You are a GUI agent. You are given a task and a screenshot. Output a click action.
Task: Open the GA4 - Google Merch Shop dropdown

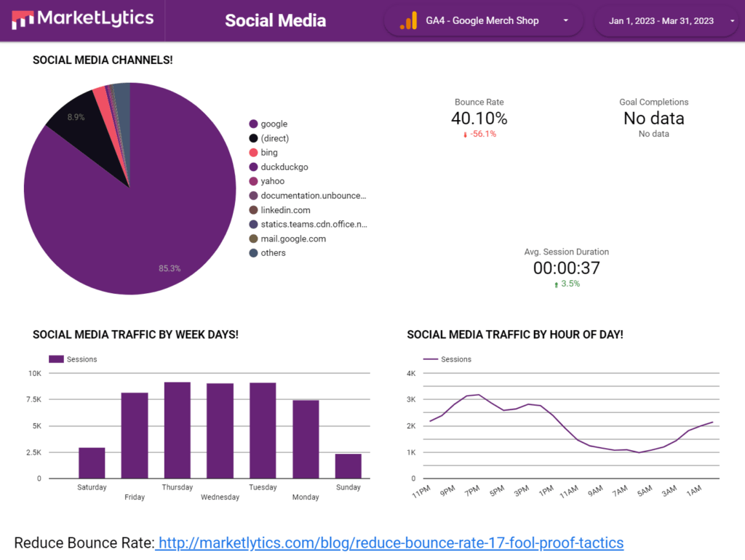[565, 20]
